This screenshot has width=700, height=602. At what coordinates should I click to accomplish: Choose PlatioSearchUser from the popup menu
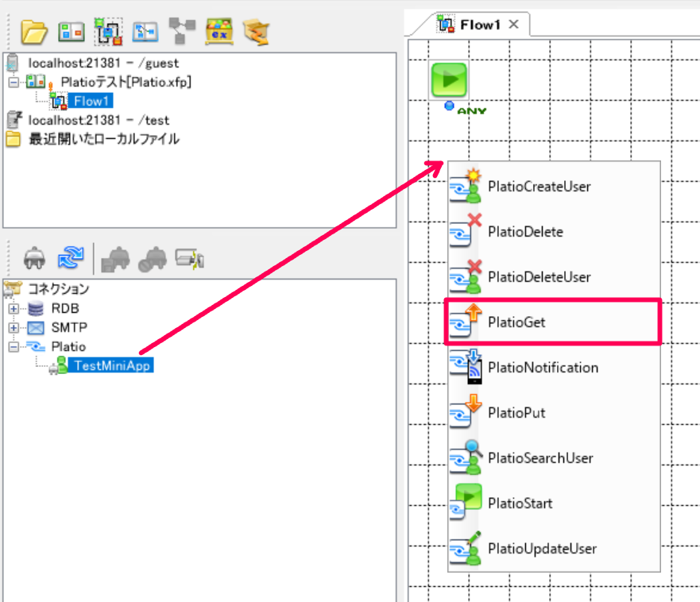(554, 458)
